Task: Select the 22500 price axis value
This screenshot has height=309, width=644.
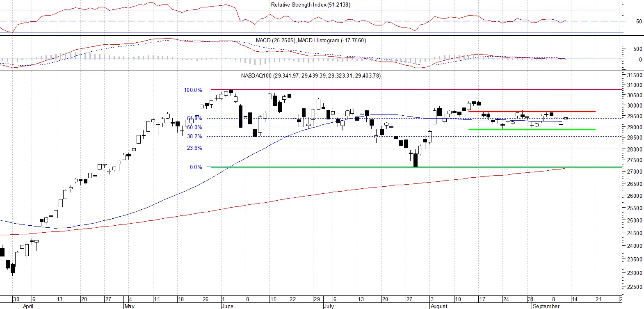Action: click(x=635, y=287)
